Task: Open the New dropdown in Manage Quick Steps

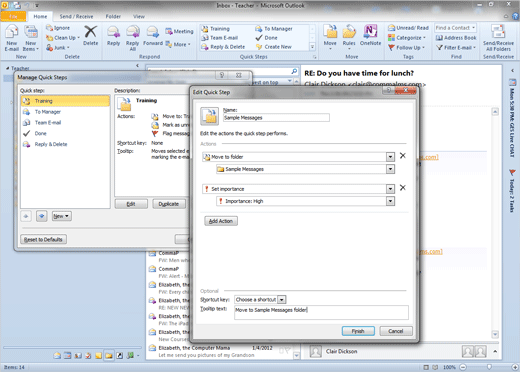Action: (61, 216)
